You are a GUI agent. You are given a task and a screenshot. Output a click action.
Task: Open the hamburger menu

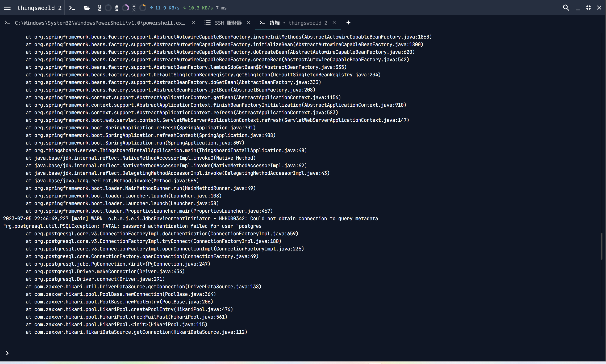pyautogui.click(x=7, y=8)
